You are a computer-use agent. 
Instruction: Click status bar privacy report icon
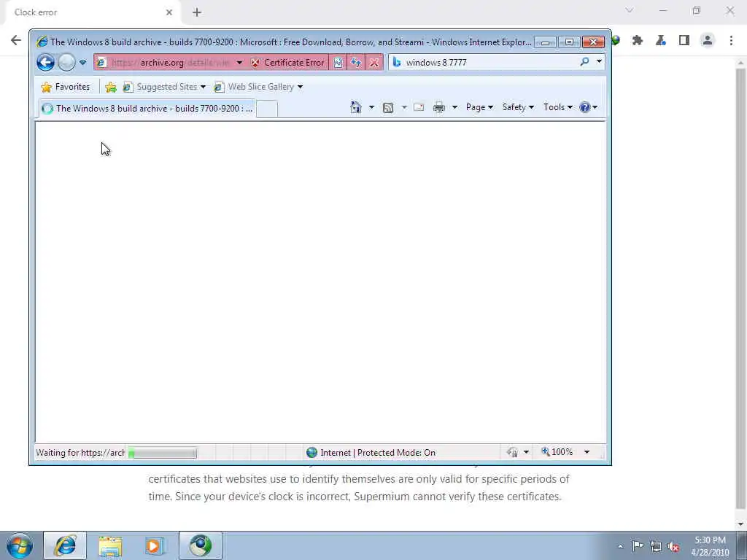pyautogui.click(x=513, y=452)
